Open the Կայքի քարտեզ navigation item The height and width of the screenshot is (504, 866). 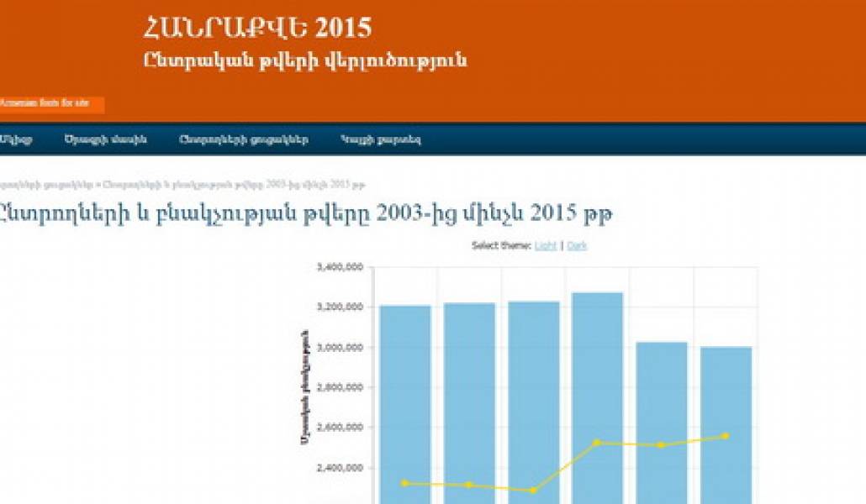coord(381,139)
